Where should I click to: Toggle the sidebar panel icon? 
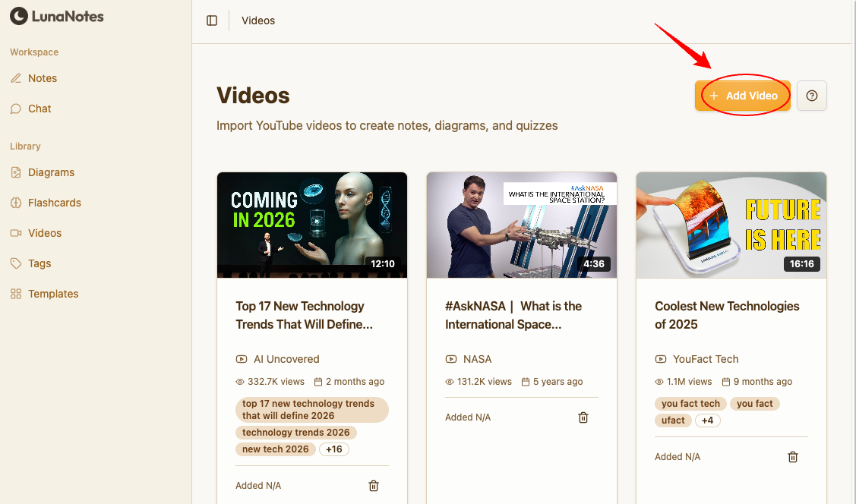(x=212, y=20)
